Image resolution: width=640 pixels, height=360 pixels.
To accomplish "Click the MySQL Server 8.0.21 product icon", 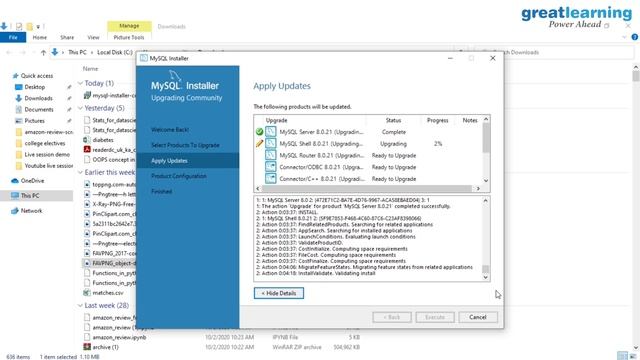I will pos(271,131).
